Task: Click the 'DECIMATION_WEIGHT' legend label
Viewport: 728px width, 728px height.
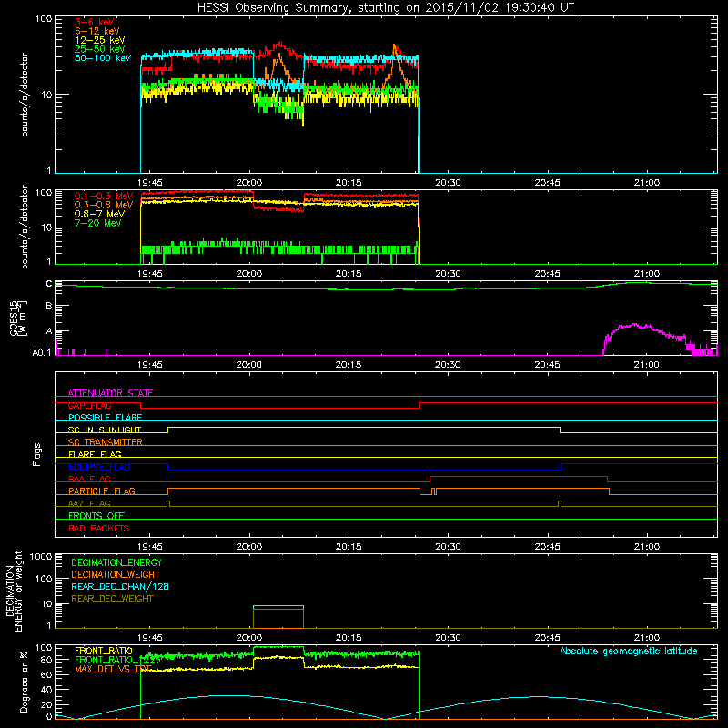Action: tap(116, 574)
